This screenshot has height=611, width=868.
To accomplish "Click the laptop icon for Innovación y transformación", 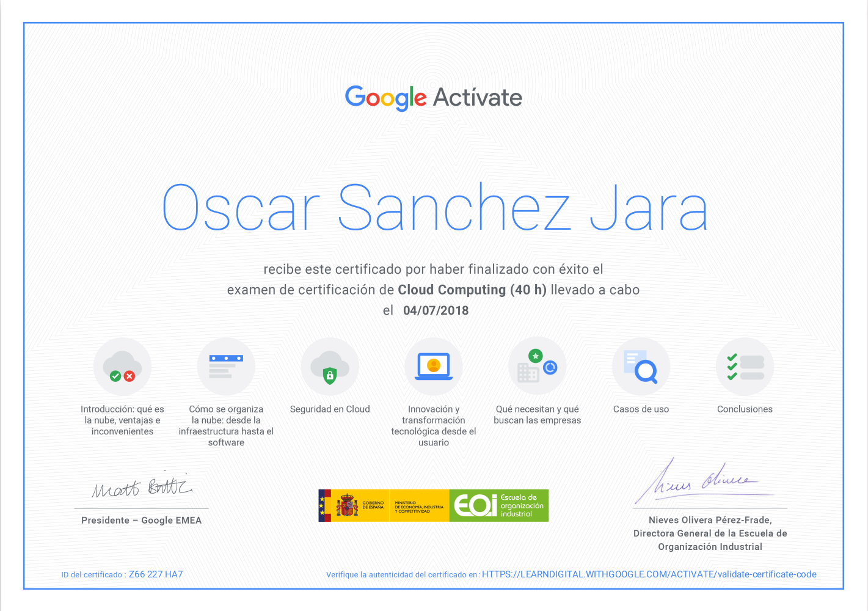I will click(x=434, y=367).
